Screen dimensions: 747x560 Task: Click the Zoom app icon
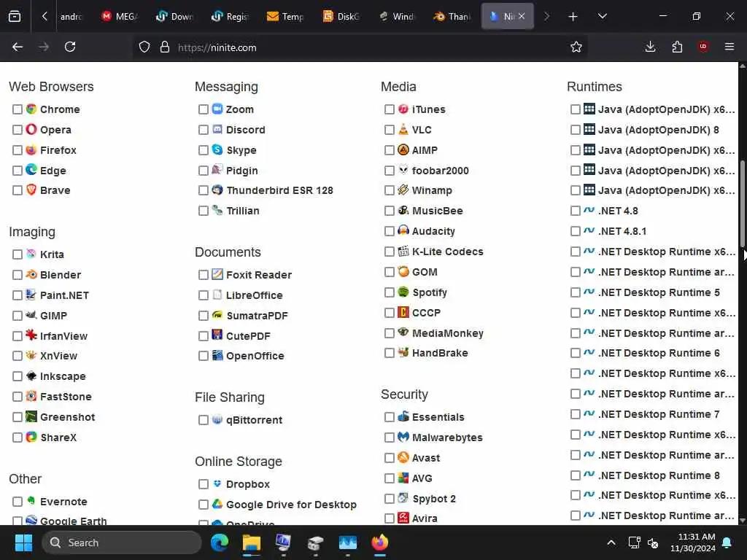pos(217,109)
